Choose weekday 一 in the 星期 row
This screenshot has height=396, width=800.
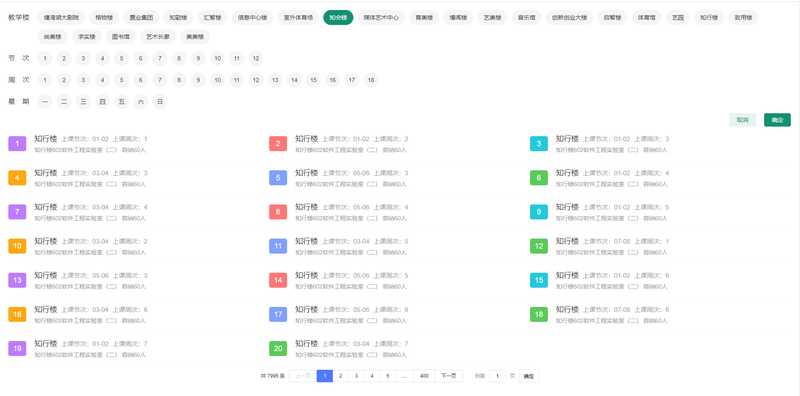[x=45, y=102]
